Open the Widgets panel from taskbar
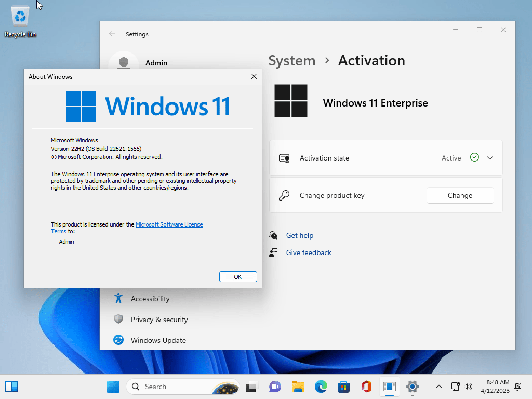The image size is (532, 399). (x=11, y=387)
